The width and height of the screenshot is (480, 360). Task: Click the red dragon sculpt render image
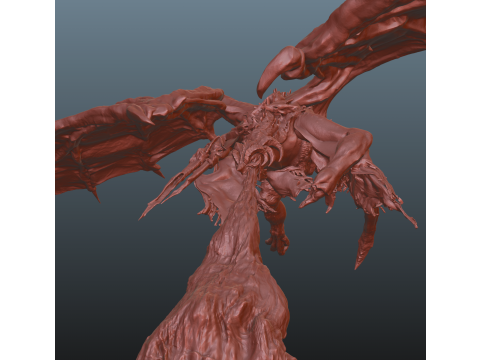[240, 180]
